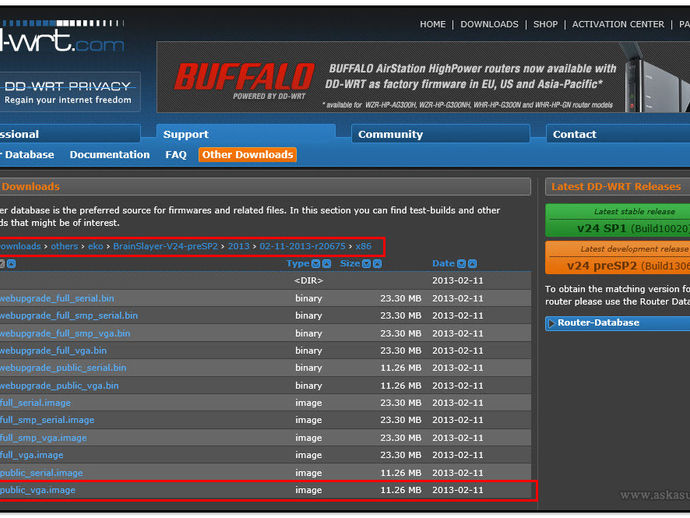Select the Other Downloads sub-tab
The height and width of the screenshot is (518, 690).
coord(247,154)
